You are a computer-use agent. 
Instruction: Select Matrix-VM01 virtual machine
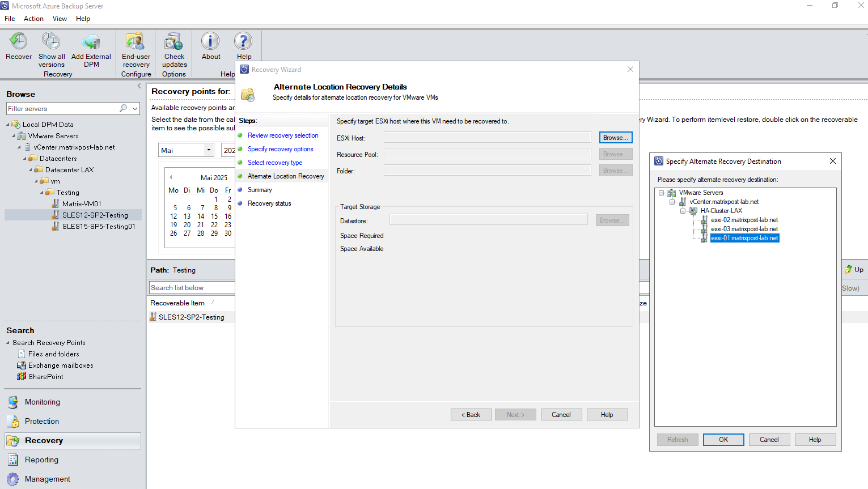(82, 204)
